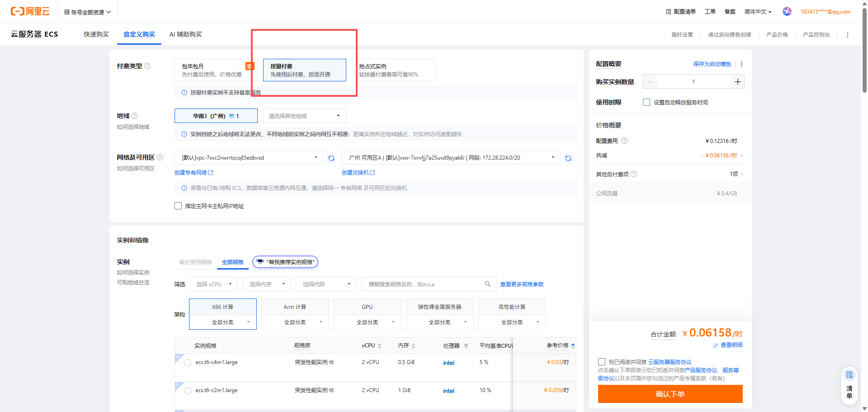Refresh the VPC list

click(331, 158)
